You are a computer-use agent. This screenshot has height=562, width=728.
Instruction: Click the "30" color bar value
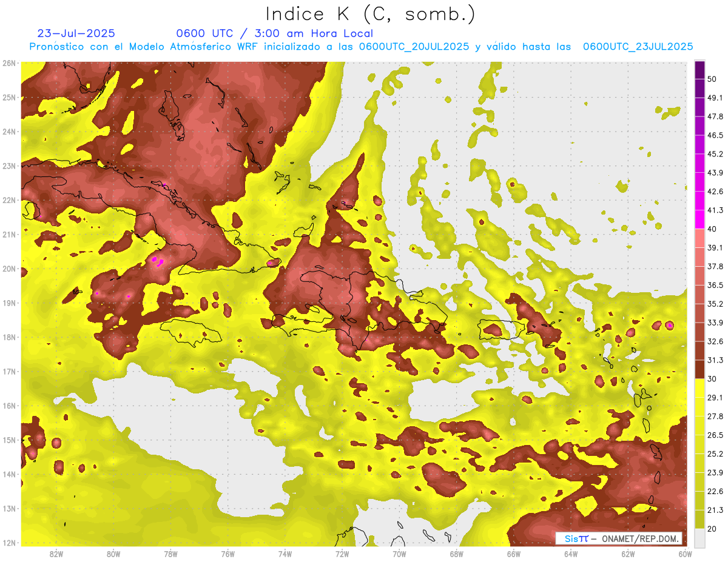[x=712, y=379]
